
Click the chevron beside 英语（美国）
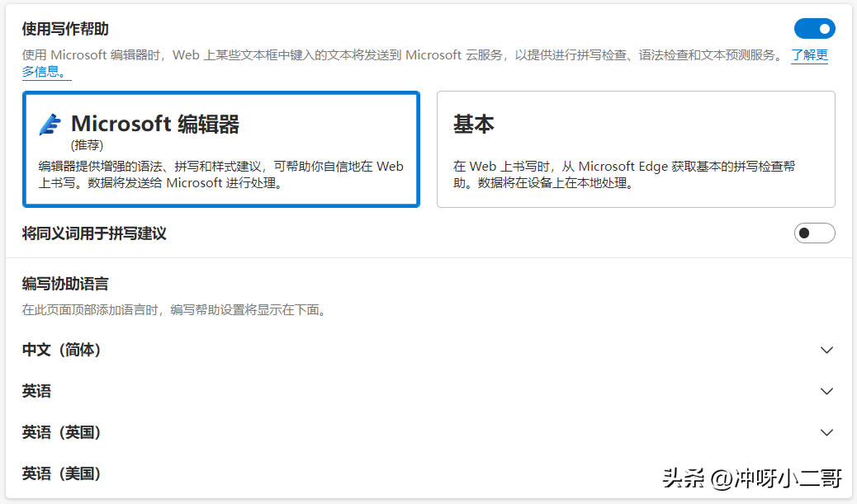(x=826, y=473)
